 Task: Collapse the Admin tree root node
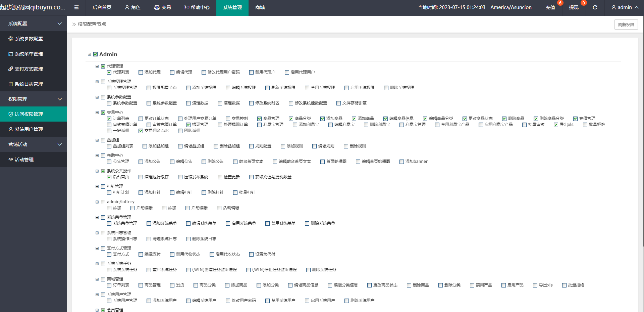(x=89, y=54)
